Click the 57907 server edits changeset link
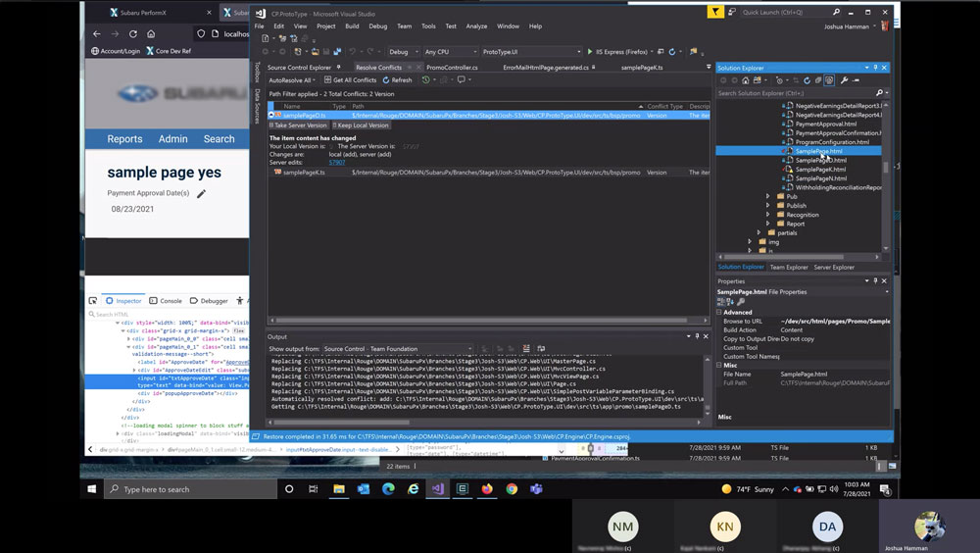This screenshot has width=980, height=553. 336,162
